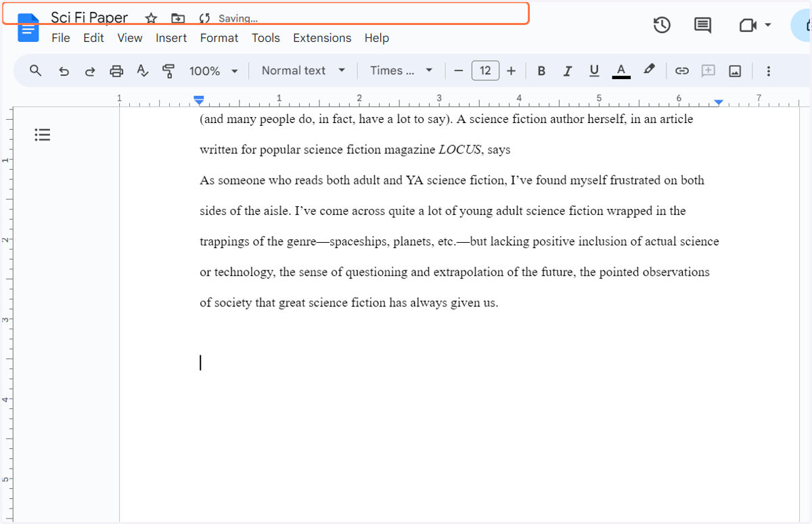812x524 pixels.
Task: Click the left indent ruler marker
Action: coord(199,100)
